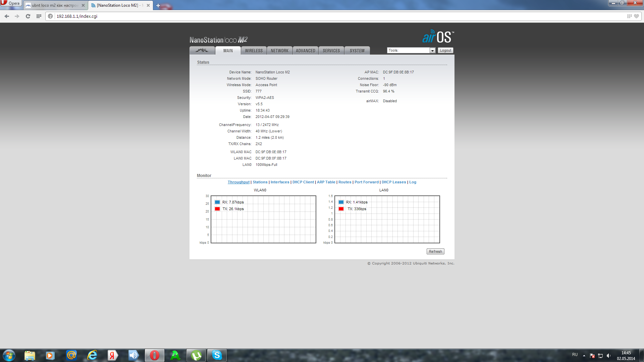Screen dimensions: 644x362
Task: Open Opera speed dial grid icon
Action: coord(39,16)
